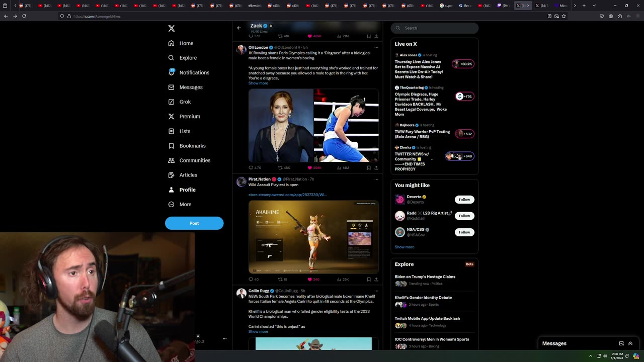Open more options on Oli London tweet
Viewport: 644px width, 362px height.
376,47
